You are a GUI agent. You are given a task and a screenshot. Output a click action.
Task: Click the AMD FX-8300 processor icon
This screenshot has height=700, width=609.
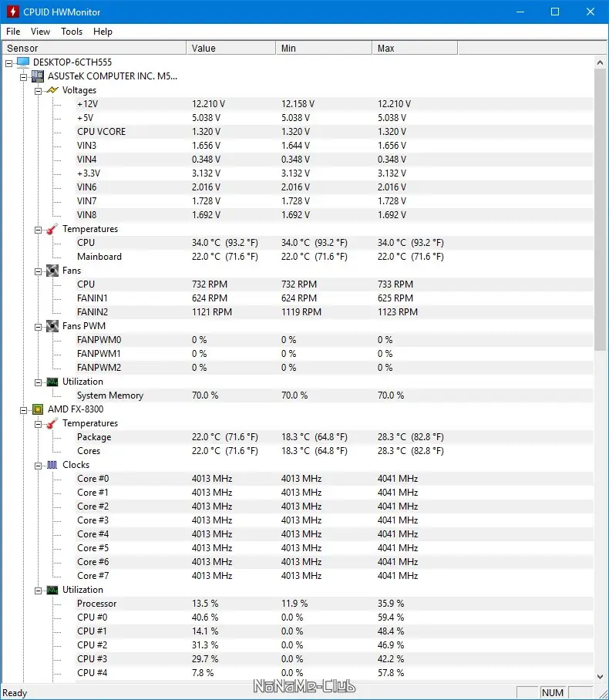(38, 409)
